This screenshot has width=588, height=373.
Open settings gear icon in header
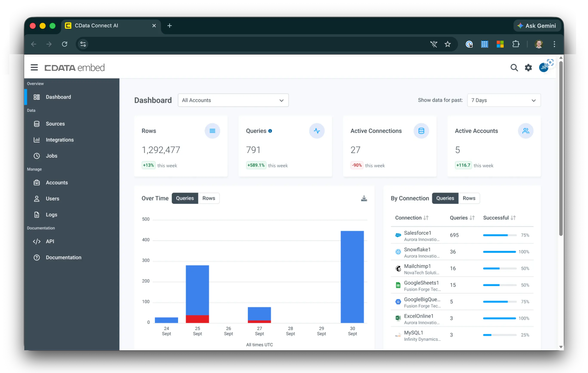(x=528, y=68)
